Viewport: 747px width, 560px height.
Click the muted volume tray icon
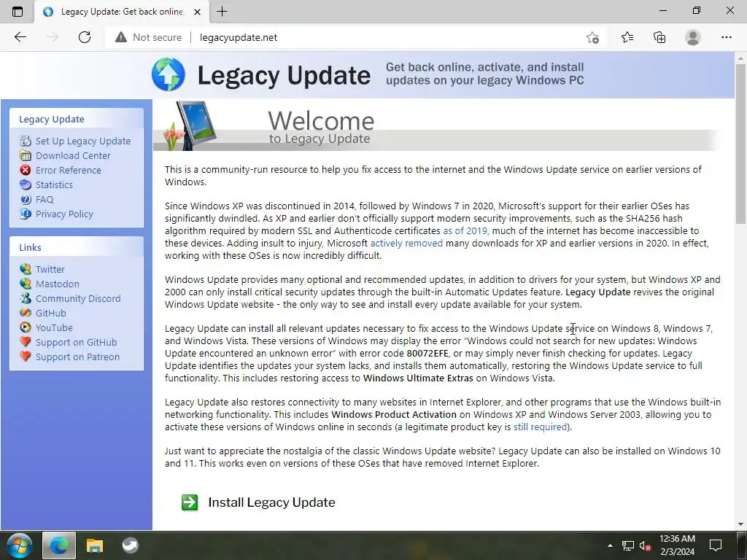pyautogui.click(x=645, y=545)
